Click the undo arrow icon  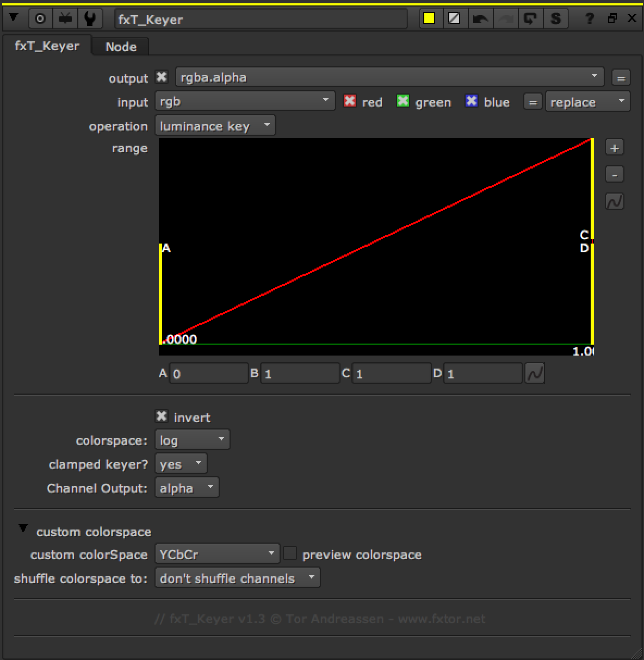tap(480, 19)
